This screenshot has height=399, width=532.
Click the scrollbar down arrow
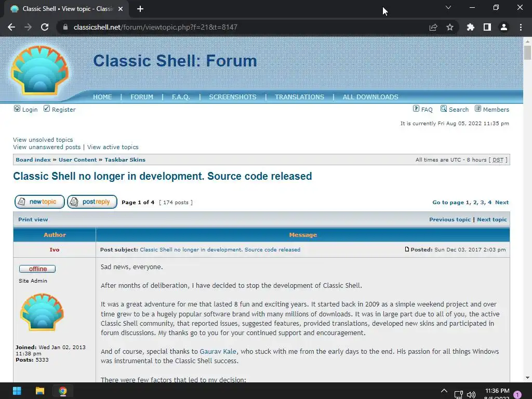(x=527, y=378)
